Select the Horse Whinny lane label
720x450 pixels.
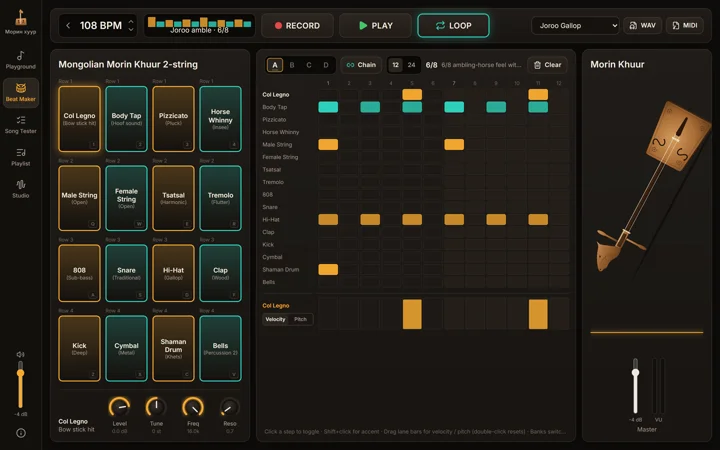tap(281, 132)
